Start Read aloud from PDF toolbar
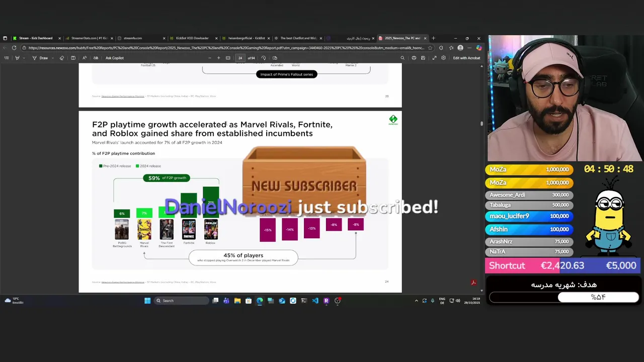The image size is (644, 362). [85, 58]
